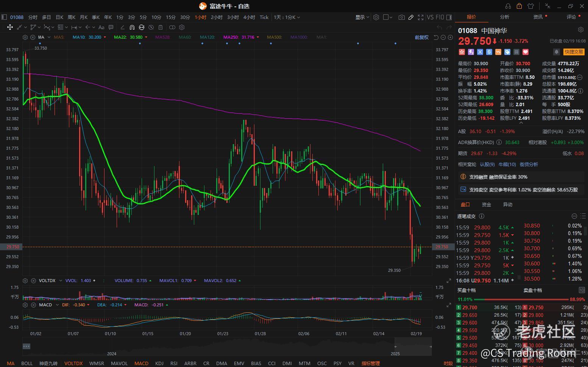
Task: Toggle the left sidebar panel icon
Action: pyautogui.click(x=4, y=17)
